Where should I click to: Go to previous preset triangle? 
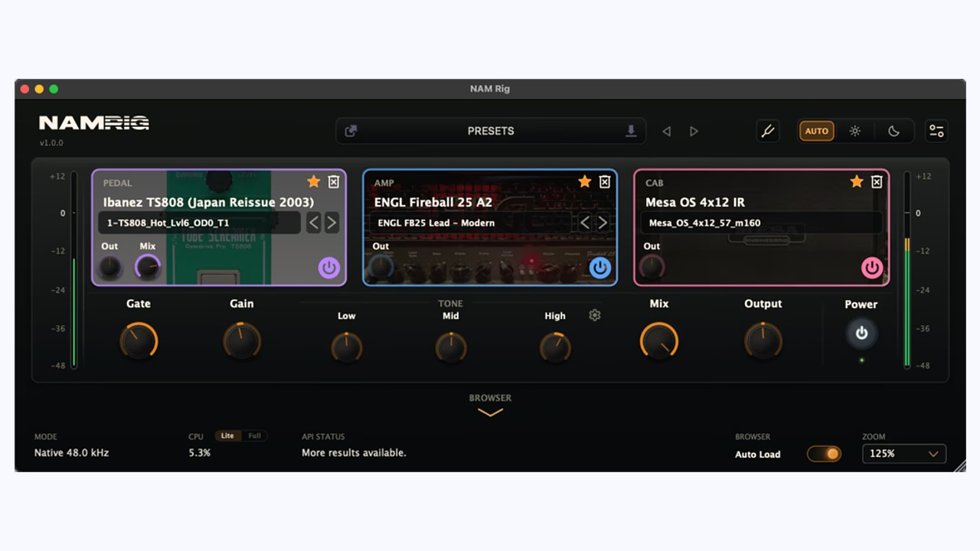click(x=666, y=131)
